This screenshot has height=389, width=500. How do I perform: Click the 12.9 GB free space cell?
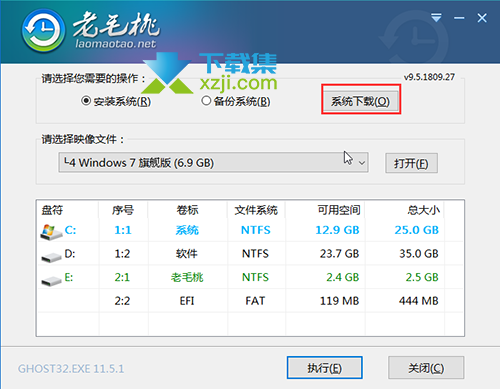click(x=337, y=230)
